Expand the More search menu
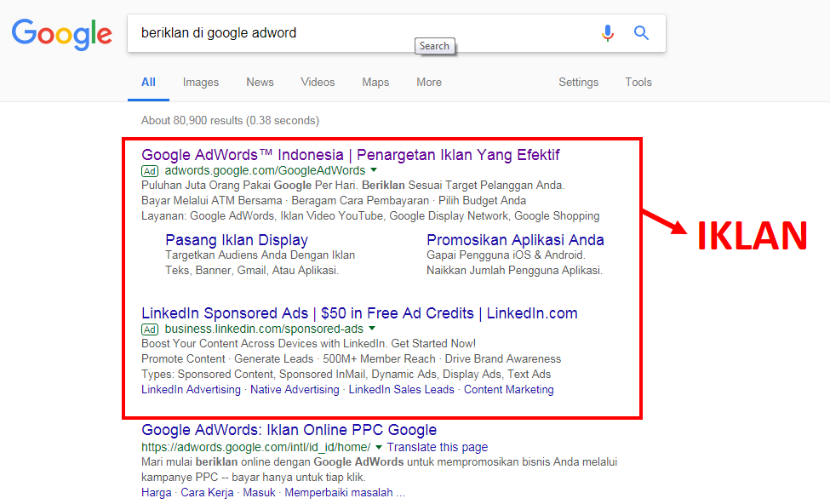830x504 pixels. click(x=429, y=83)
